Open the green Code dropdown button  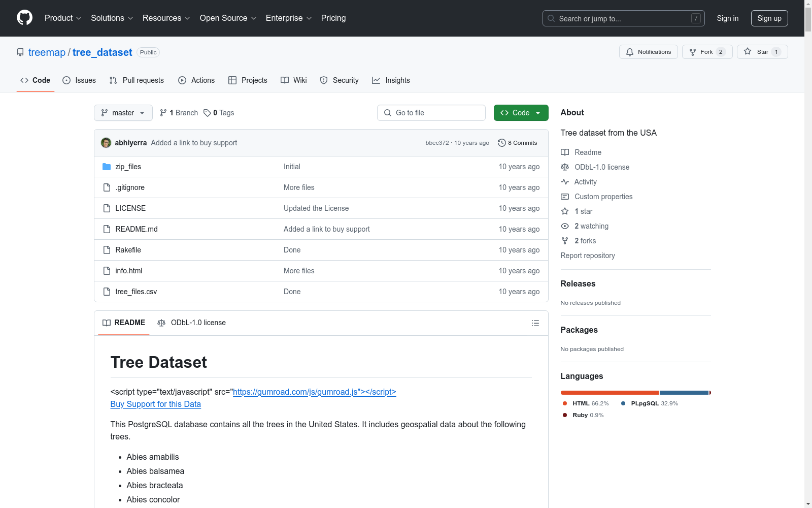coord(521,113)
